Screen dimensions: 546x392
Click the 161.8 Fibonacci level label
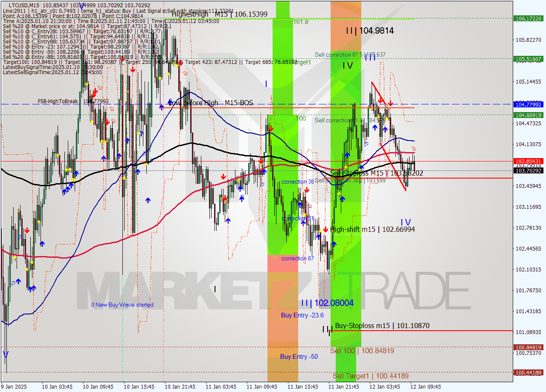click(x=300, y=22)
